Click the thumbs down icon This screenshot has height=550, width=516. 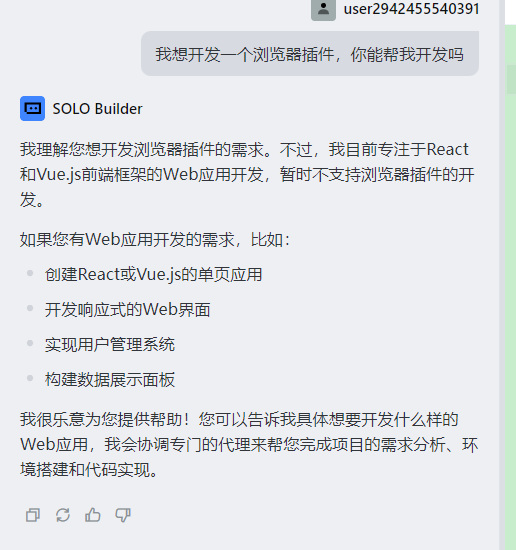[x=123, y=515]
